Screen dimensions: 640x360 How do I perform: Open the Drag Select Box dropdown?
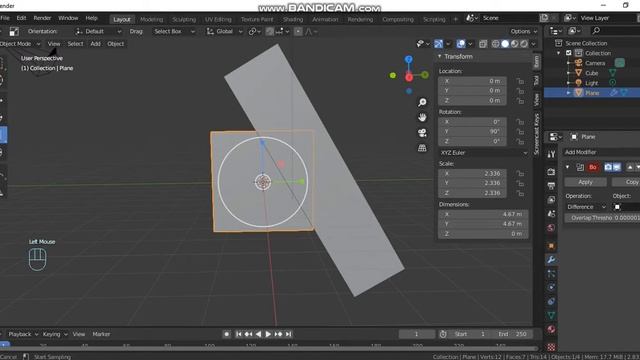pyautogui.click(x=174, y=31)
